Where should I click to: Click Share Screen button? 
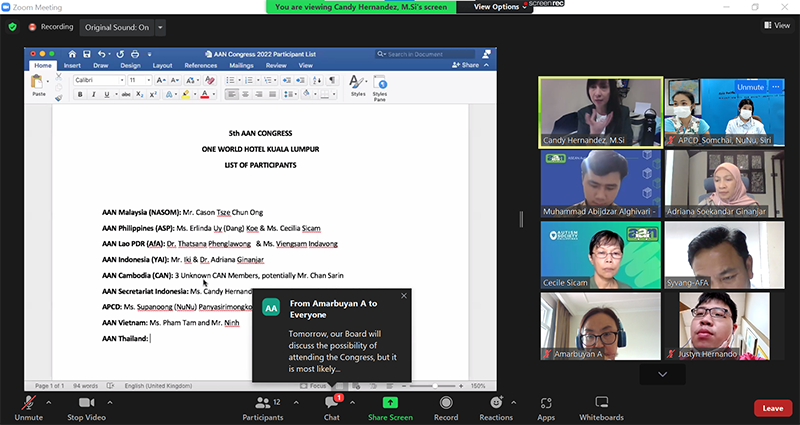[390, 409]
